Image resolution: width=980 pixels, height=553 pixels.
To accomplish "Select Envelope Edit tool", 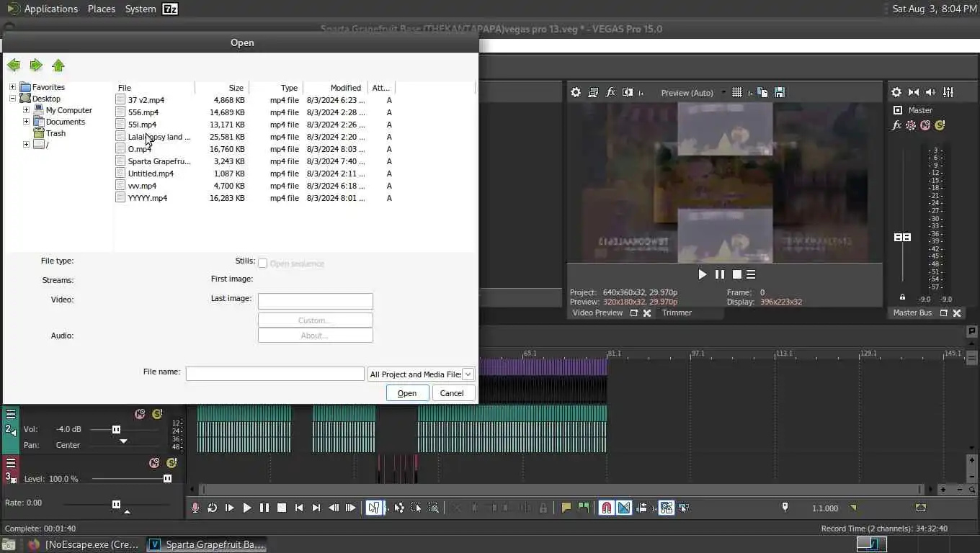I will (398, 508).
